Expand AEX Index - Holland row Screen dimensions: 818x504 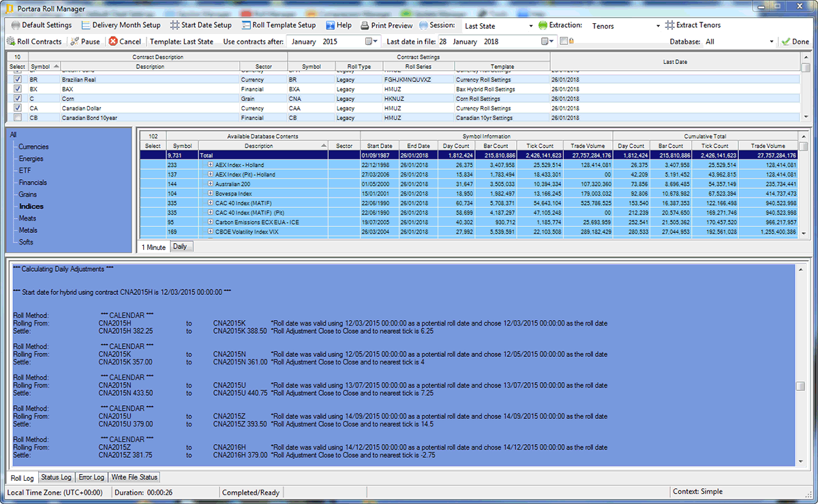[x=211, y=165]
